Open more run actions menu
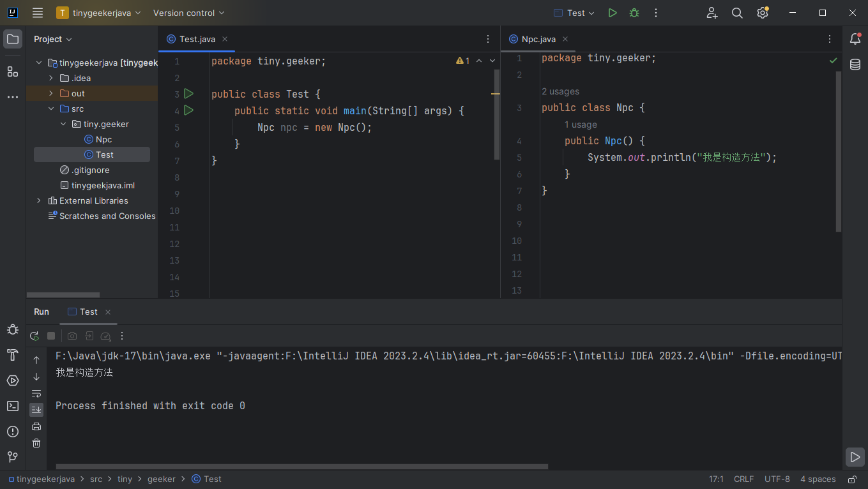Viewport: 868px width, 489px height. click(x=655, y=13)
